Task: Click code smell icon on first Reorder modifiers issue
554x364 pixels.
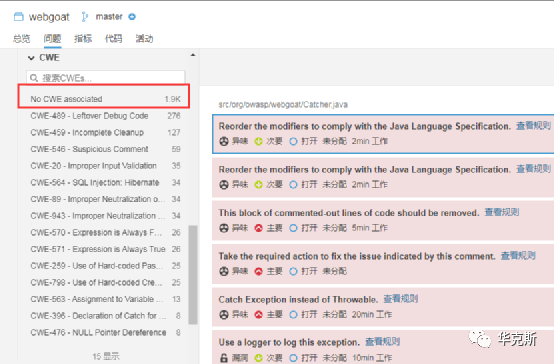Action: 224,141
